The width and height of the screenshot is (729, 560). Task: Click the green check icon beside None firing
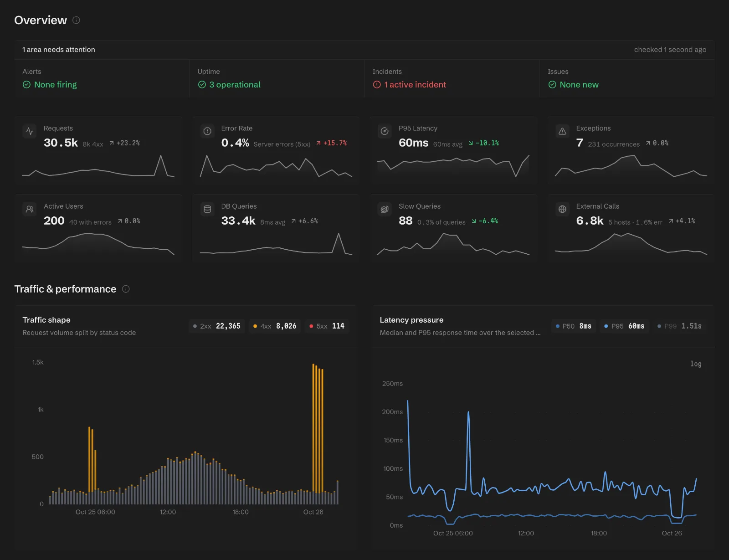[26, 85]
